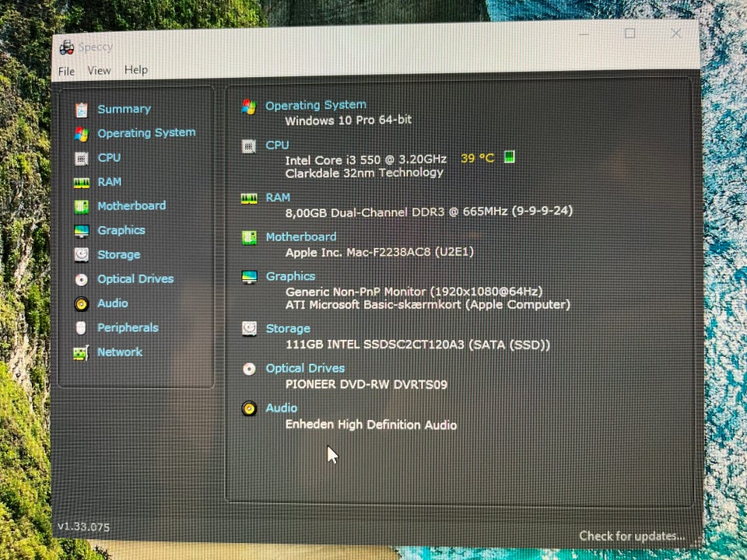Click 'ATI Microsoft Basic-skærmkort' line
747x560 pixels.
[428, 304]
